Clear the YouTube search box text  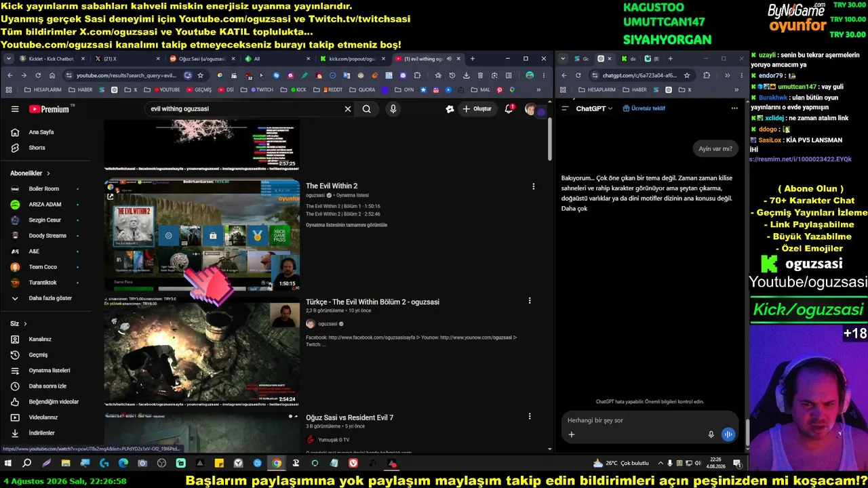[x=348, y=109]
